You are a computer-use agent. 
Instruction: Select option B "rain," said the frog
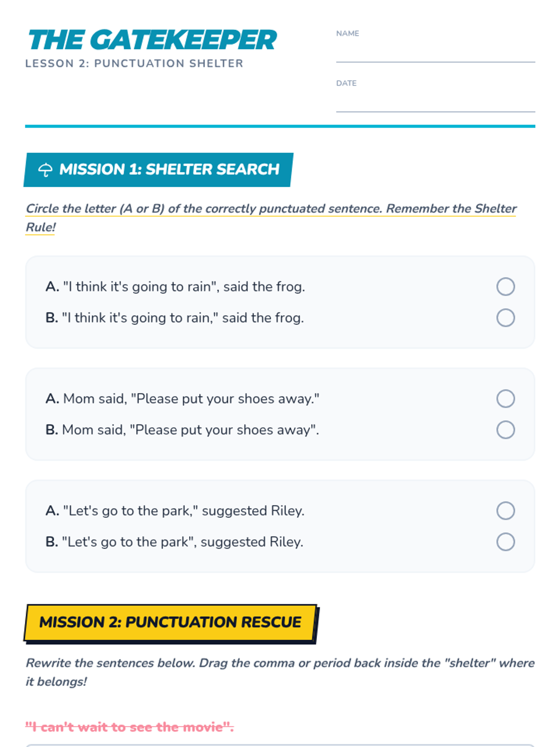(505, 318)
